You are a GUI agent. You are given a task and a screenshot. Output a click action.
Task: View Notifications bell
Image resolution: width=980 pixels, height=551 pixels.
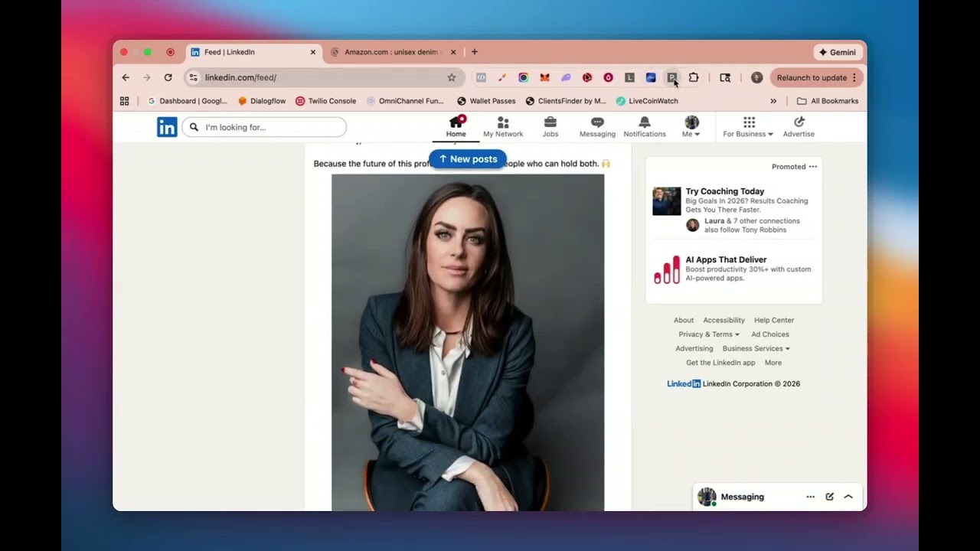click(x=645, y=127)
